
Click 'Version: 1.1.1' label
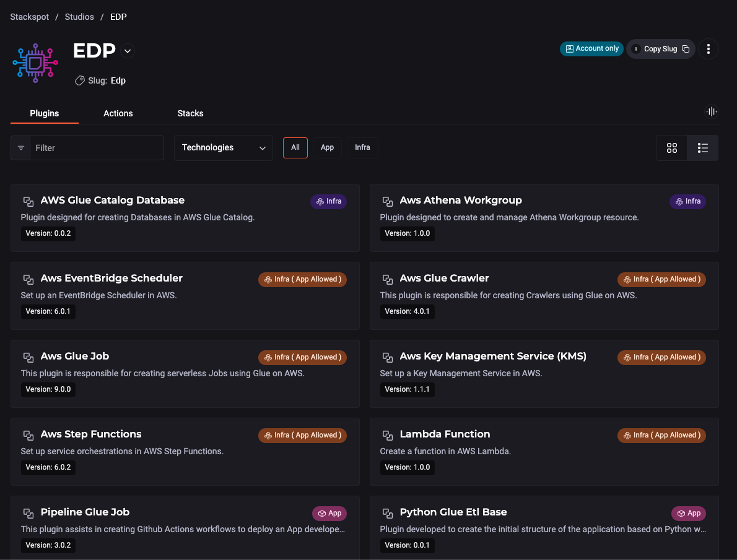click(407, 389)
